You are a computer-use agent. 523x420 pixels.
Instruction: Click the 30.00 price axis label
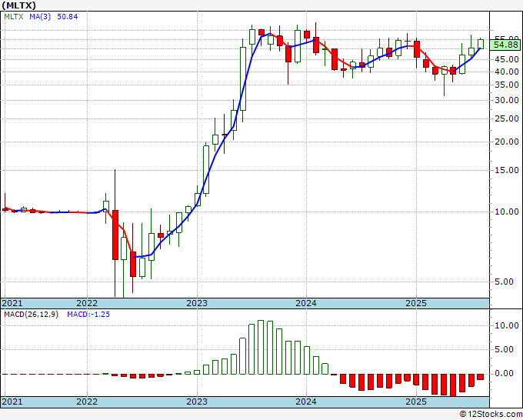click(x=506, y=100)
